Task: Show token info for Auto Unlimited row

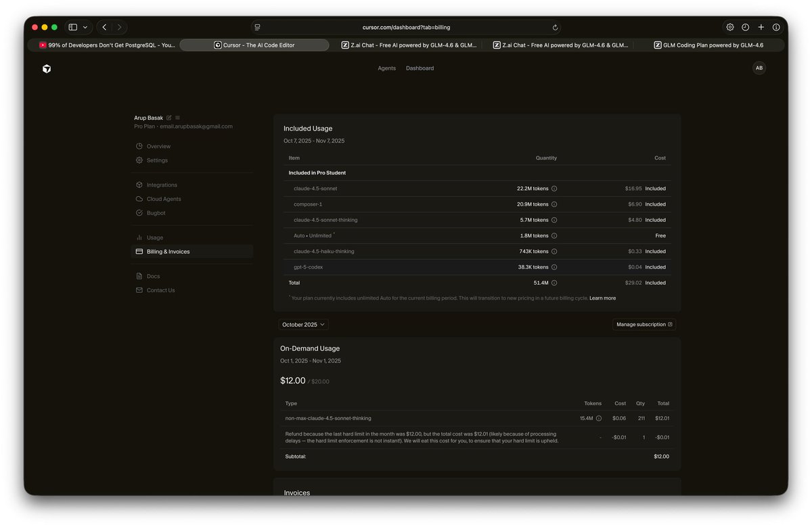Action: 554,235
